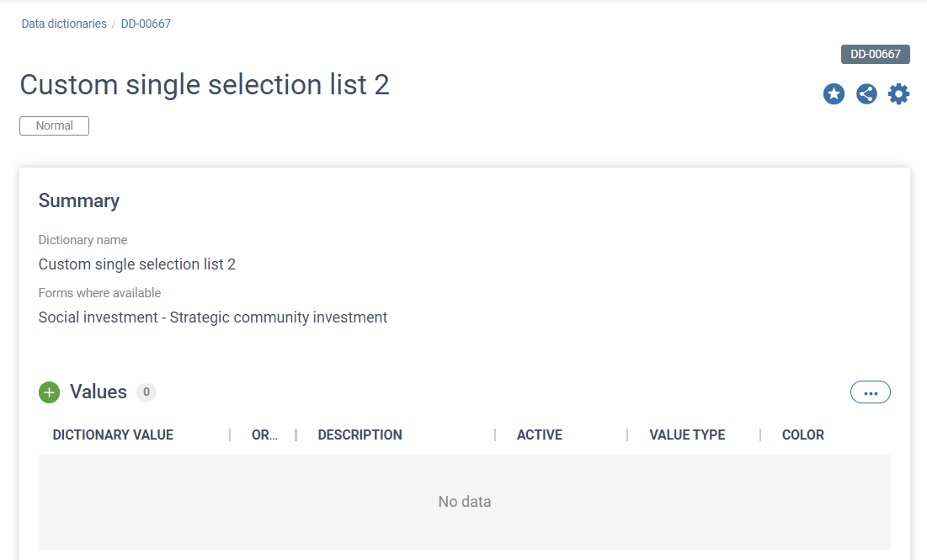Open the Values more options ellipsis

click(x=870, y=392)
